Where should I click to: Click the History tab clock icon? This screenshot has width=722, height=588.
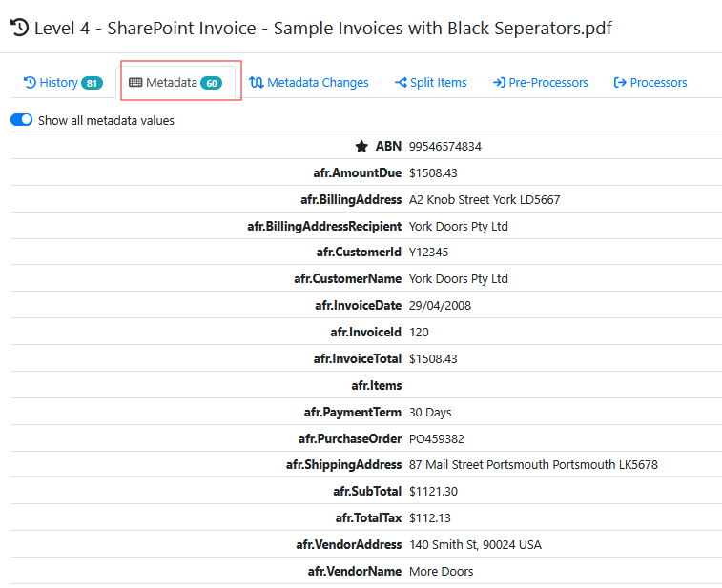30,83
